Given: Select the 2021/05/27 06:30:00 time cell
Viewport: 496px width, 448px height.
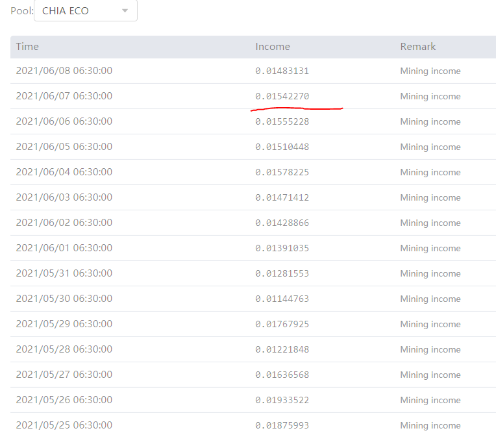Looking at the screenshot, I should coord(64,374).
